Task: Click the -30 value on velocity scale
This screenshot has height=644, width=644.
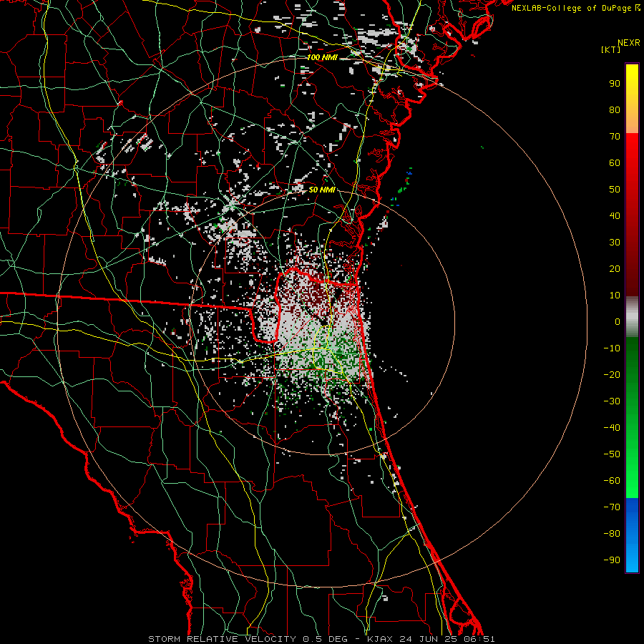Action: pos(612,401)
